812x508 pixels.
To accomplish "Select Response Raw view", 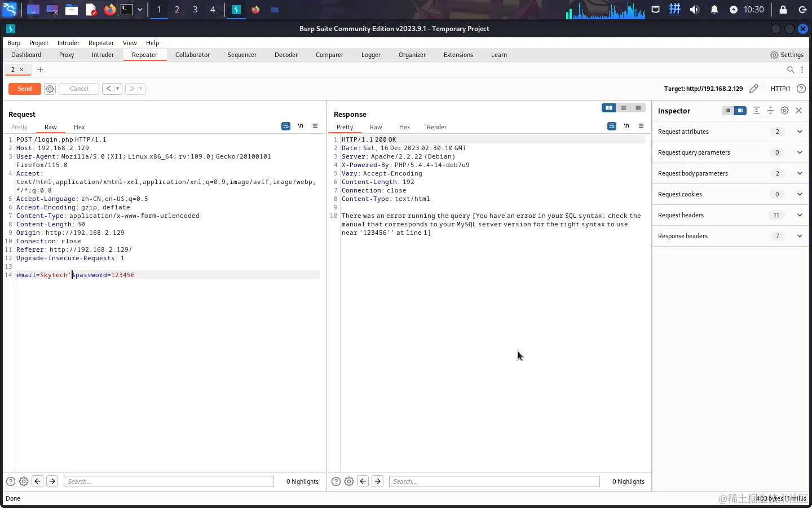I will pos(376,127).
